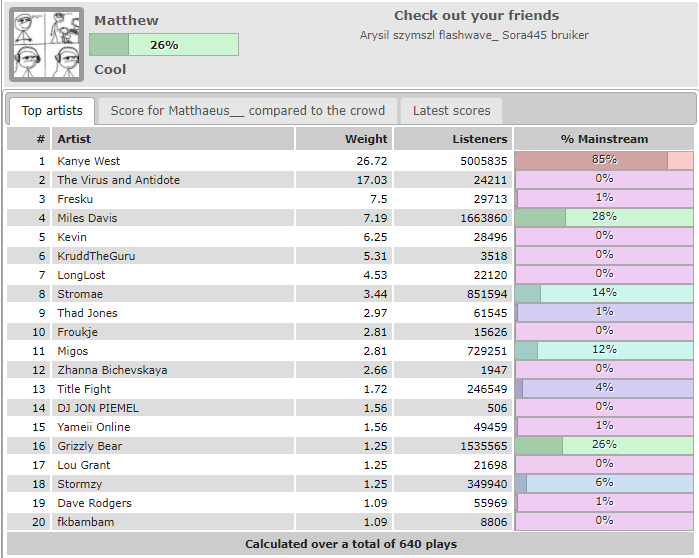Click the # column header

[x=29, y=139]
